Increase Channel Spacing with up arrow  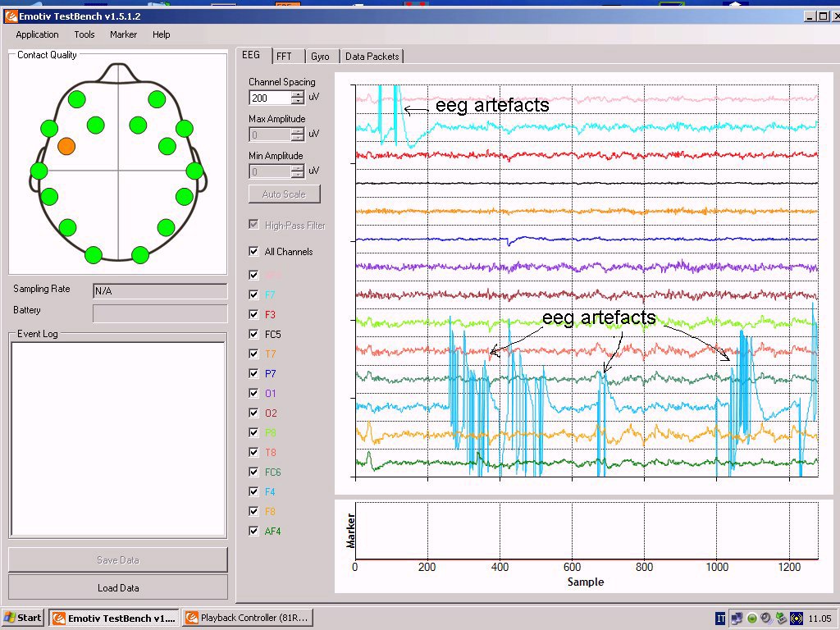pyautogui.click(x=297, y=94)
